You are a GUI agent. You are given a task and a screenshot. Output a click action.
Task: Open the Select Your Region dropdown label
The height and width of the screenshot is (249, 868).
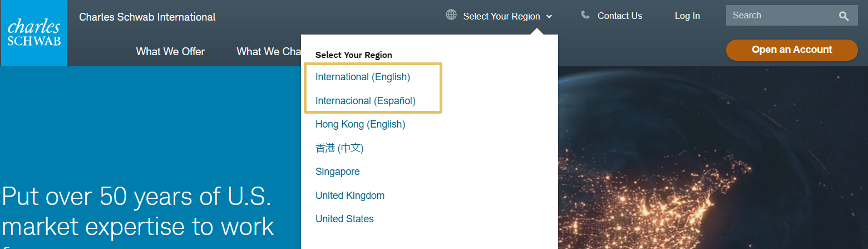pos(501,16)
